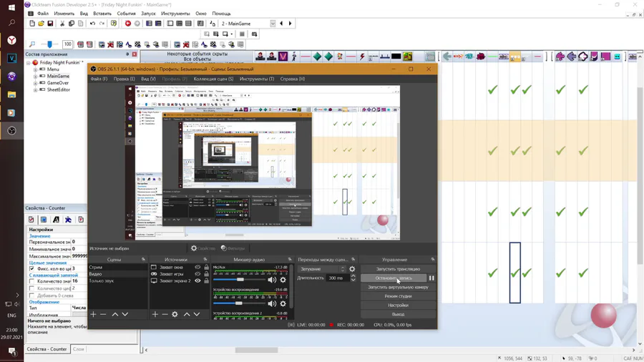Open the Затухание transition dropdown
This screenshot has height=362, width=644.
coord(322,269)
